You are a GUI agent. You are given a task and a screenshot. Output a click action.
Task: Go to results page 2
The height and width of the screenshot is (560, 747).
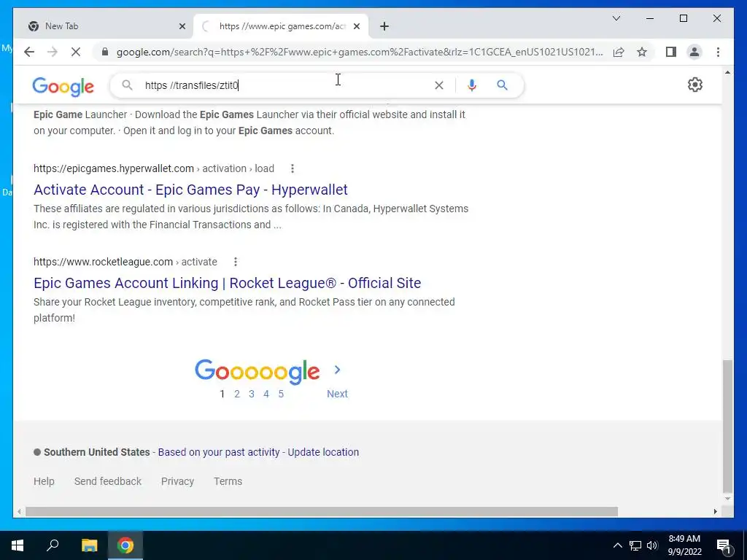(237, 394)
